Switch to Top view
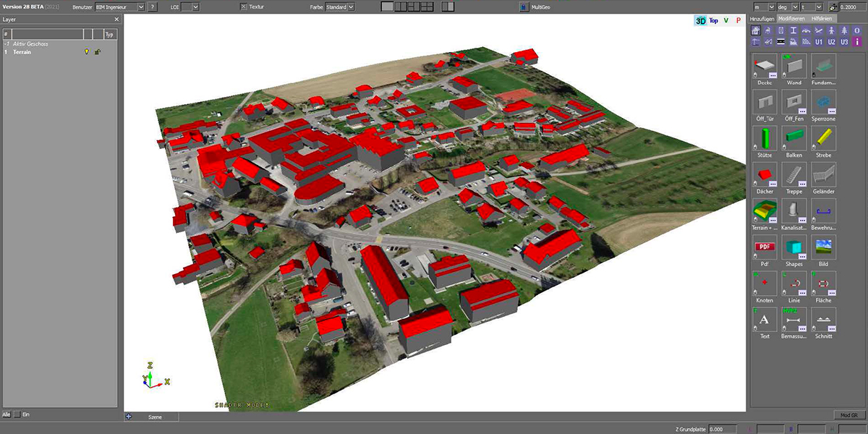The width and height of the screenshot is (868, 434). coord(713,21)
